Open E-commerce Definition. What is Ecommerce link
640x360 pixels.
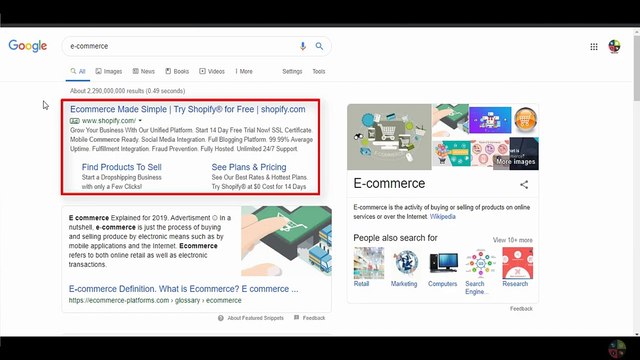click(183, 289)
